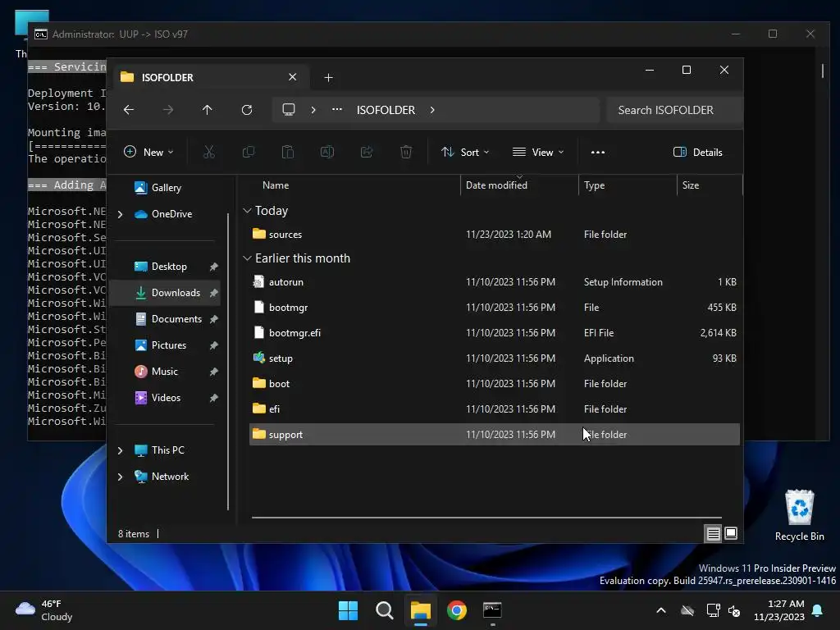Click ISOFOLDER breadcrumb in address bar
840x630 pixels.
(386, 110)
